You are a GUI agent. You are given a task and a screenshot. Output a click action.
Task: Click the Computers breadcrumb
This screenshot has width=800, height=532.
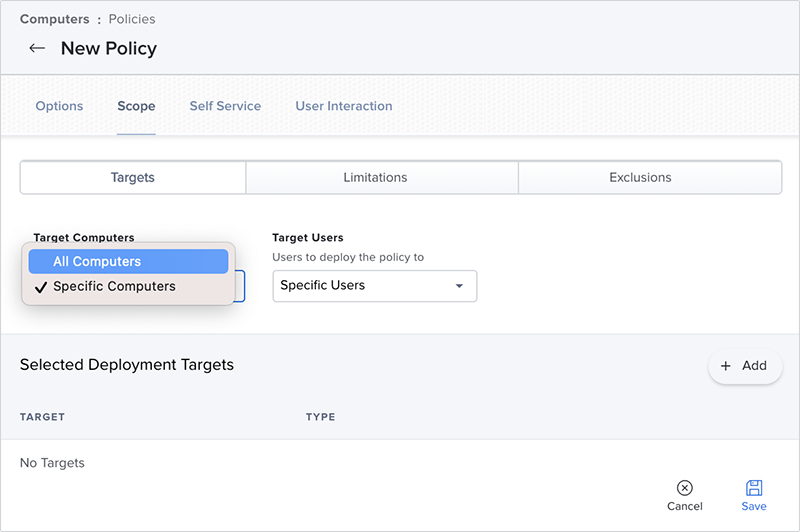(54, 19)
